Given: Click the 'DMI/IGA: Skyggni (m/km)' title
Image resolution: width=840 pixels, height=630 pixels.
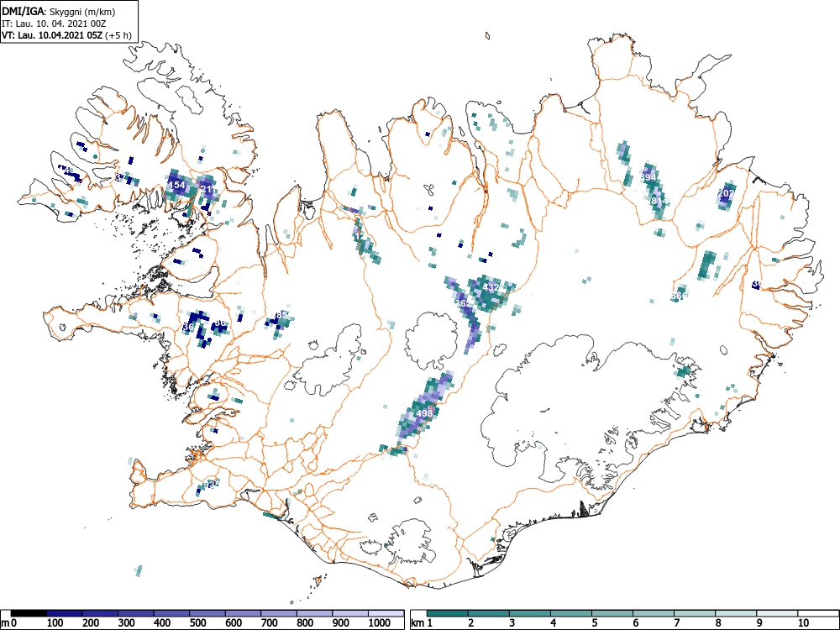Looking at the screenshot, I should click(59, 11).
